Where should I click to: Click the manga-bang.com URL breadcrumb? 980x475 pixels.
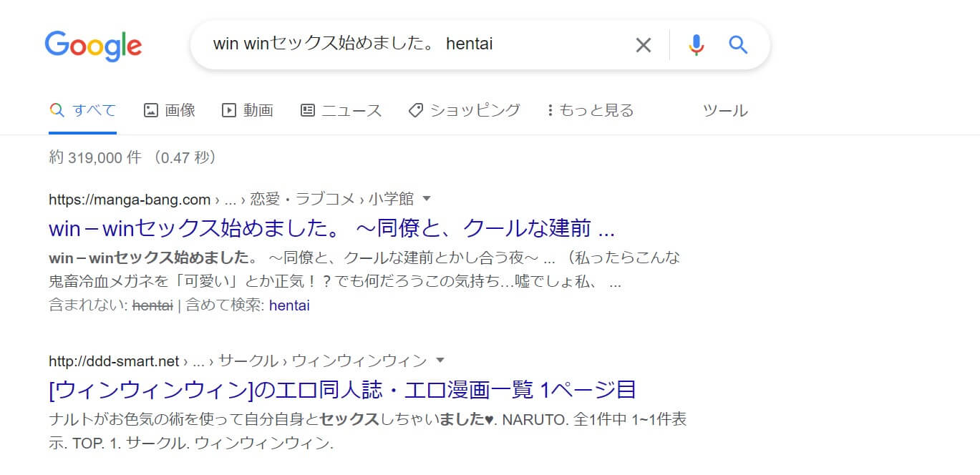pos(231,199)
